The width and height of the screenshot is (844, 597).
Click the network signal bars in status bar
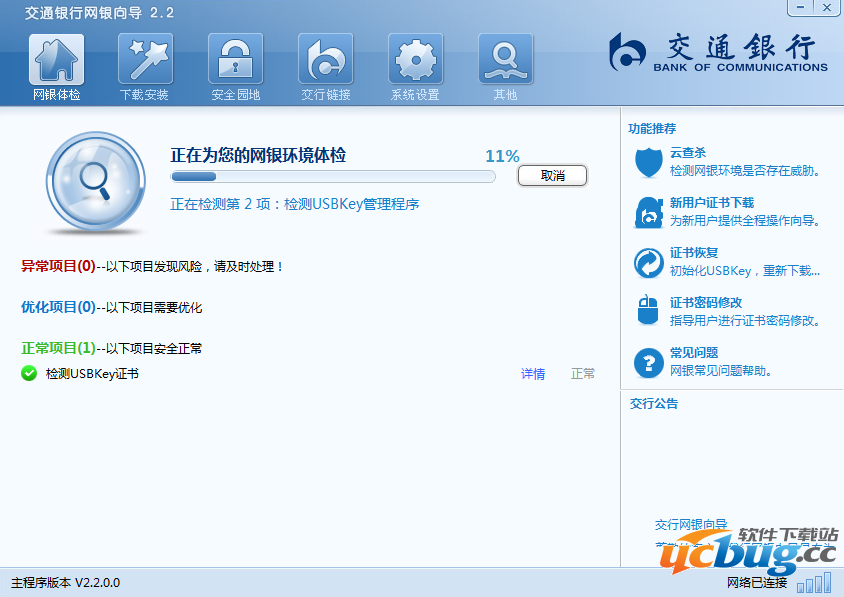pyautogui.click(x=814, y=582)
